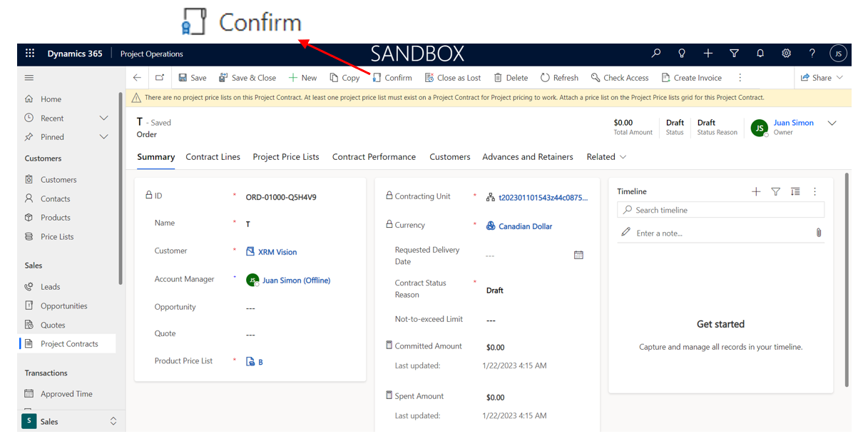Add a timeline record with plus

(x=756, y=191)
